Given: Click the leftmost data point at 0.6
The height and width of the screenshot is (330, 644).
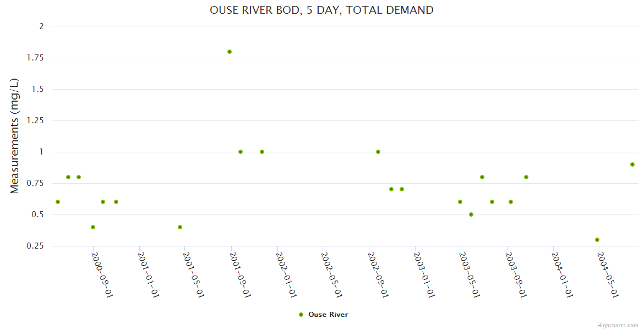Looking at the screenshot, I should tap(58, 202).
